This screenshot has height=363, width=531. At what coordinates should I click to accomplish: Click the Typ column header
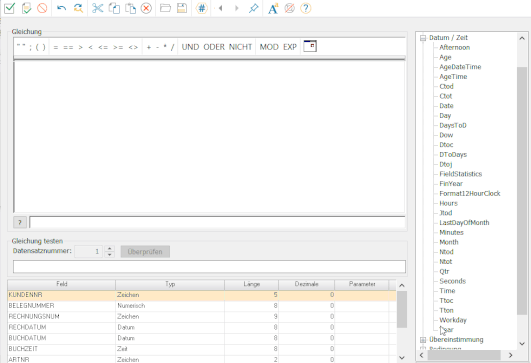(x=170, y=284)
